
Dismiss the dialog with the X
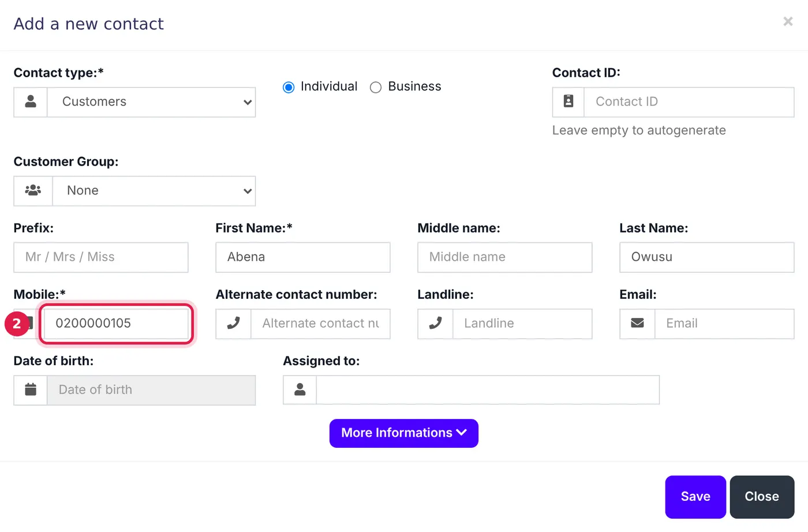[x=788, y=21]
